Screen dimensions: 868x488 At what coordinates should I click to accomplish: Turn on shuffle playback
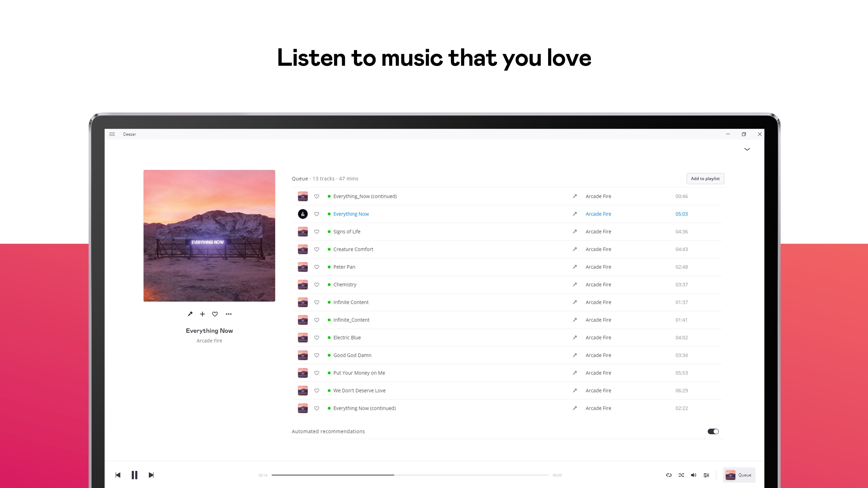(681, 475)
